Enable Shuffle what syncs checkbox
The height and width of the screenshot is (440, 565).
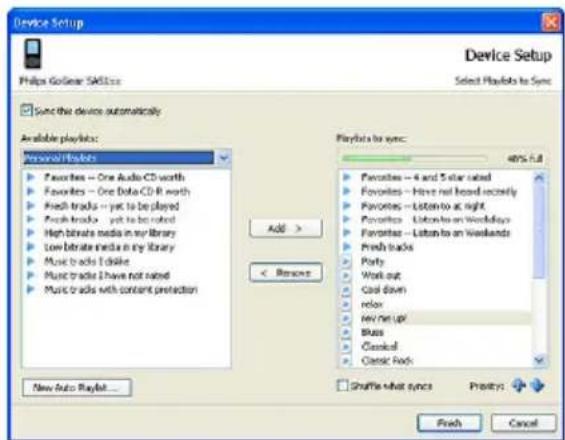[342, 386]
